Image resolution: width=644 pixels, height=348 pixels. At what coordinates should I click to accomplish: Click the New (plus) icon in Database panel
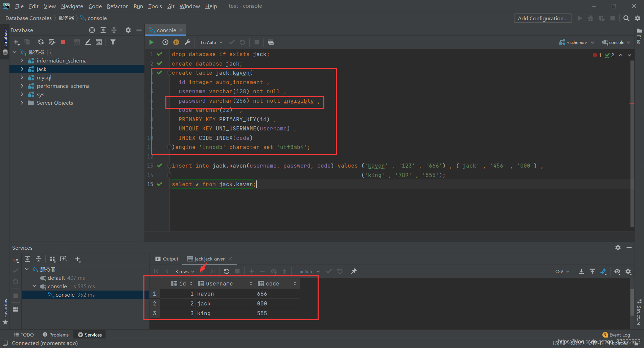[x=16, y=42]
